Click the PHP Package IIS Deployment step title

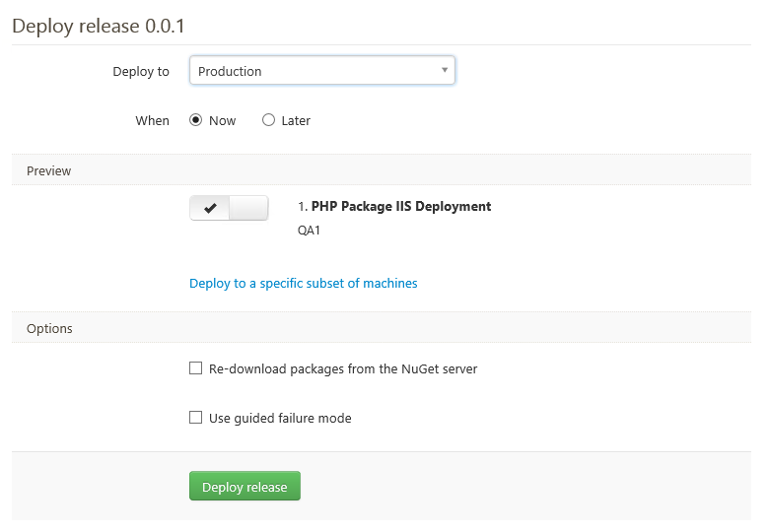coord(400,207)
